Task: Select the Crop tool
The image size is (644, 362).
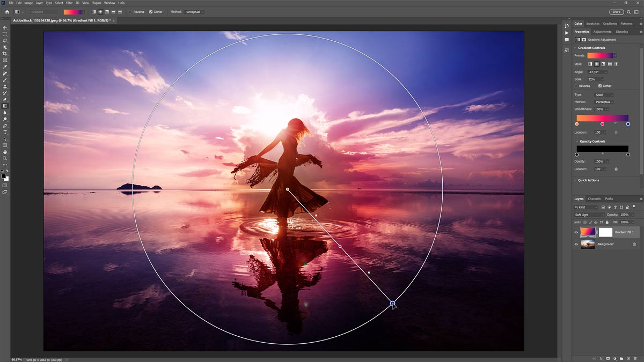Action: click(5, 53)
